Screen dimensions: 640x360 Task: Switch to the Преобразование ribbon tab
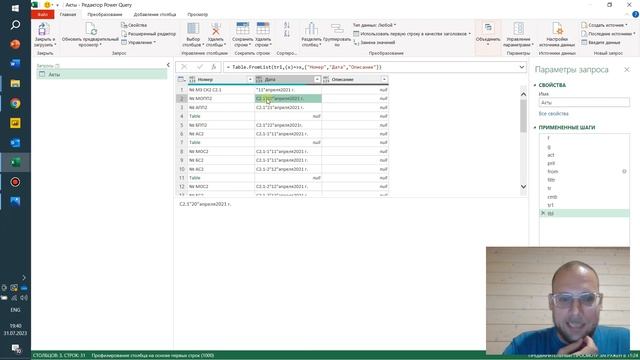pos(105,14)
